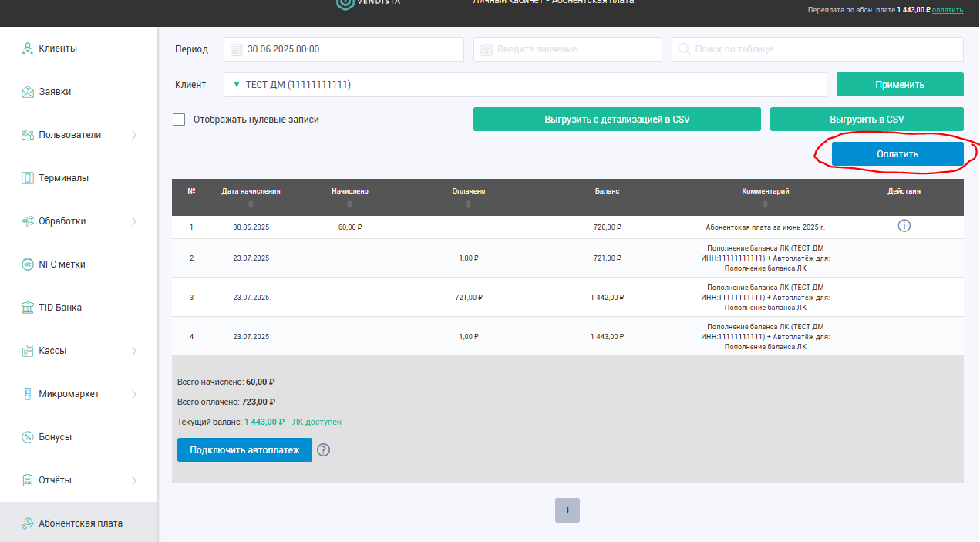The image size is (980, 542).
Task: Focus the Поиск по таблице search field
Action: click(x=817, y=49)
